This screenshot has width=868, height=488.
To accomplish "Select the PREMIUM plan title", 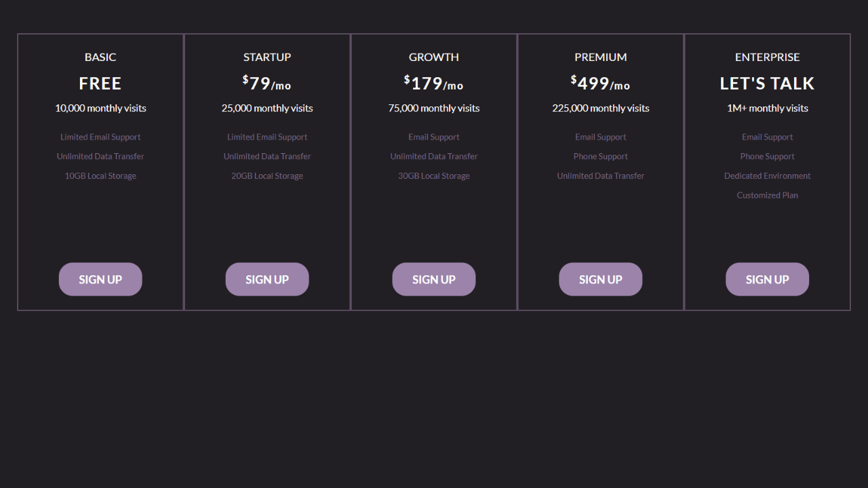I will 601,57.
